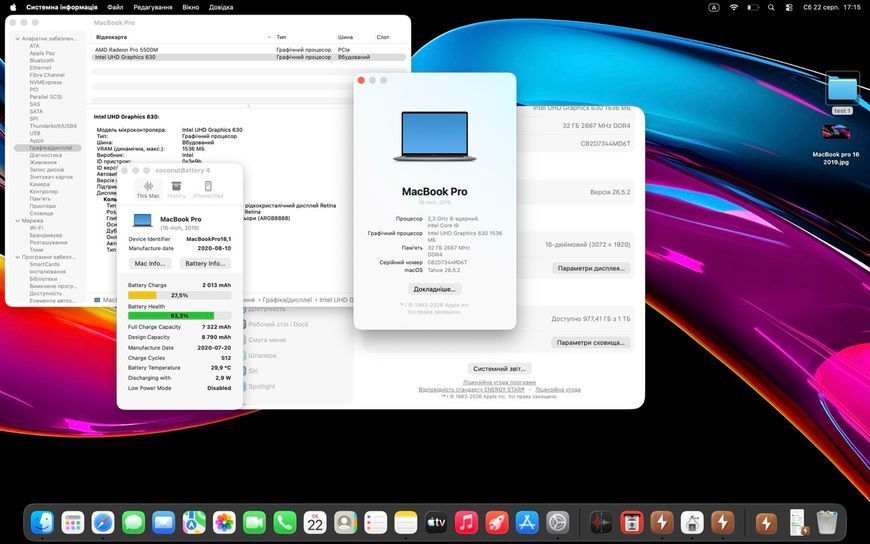Open Maps from the Dock
The image size is (870, 544).
[194, 522]
